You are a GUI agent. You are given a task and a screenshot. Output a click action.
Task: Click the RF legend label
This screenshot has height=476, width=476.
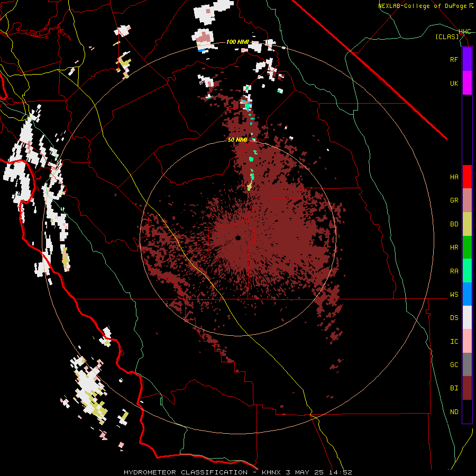tap(454, 59)
